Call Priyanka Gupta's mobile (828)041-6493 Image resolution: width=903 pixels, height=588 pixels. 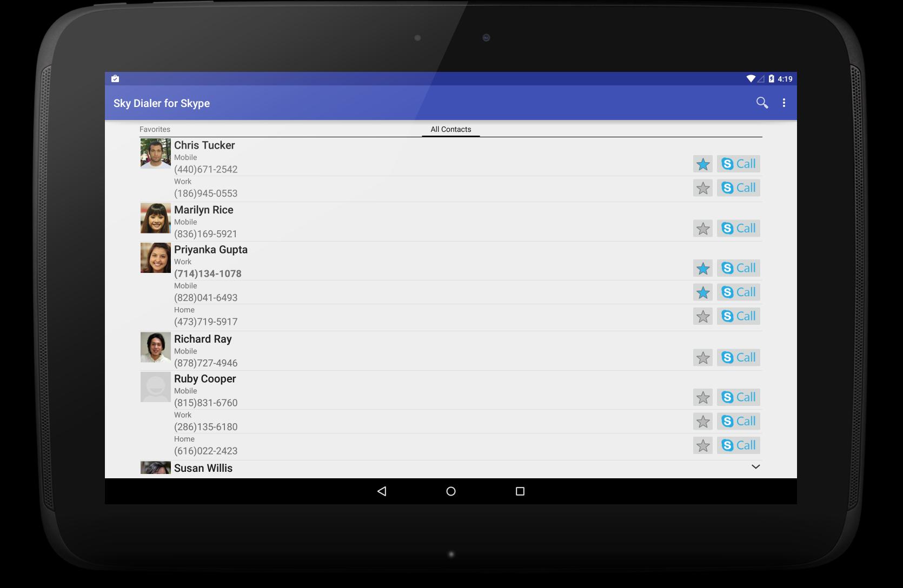click(739, 292)
